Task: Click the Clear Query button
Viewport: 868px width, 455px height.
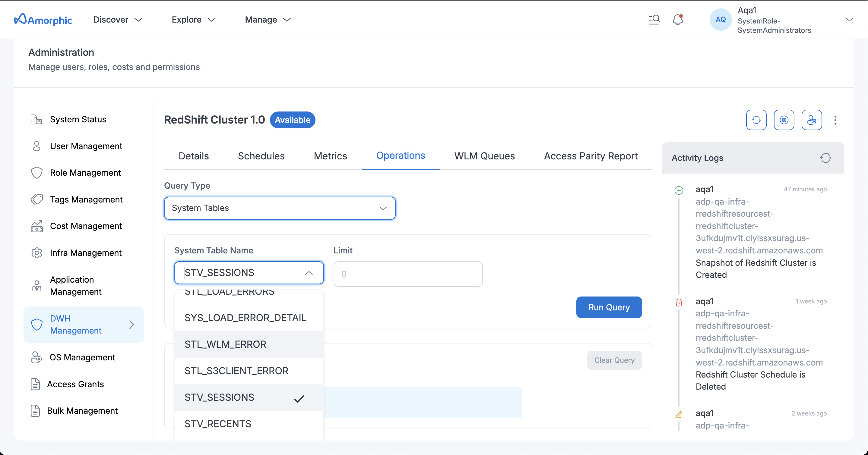Action: [x=614, y=360]
